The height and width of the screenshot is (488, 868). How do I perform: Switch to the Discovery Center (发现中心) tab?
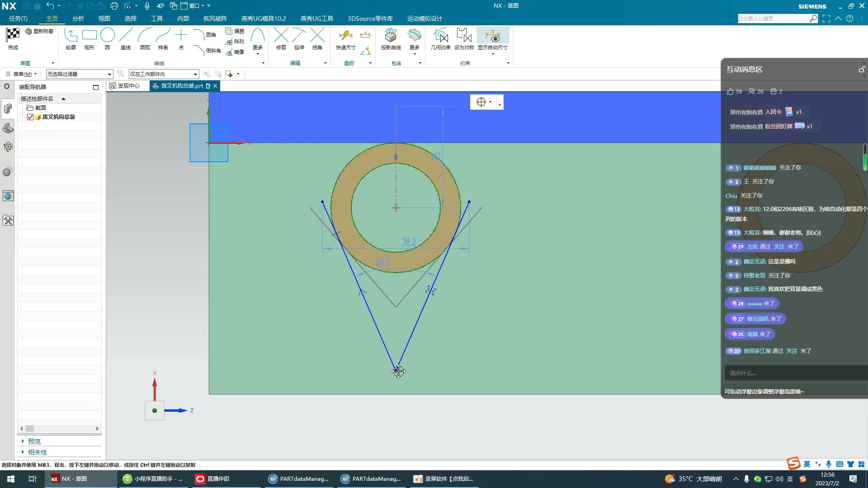125,86
